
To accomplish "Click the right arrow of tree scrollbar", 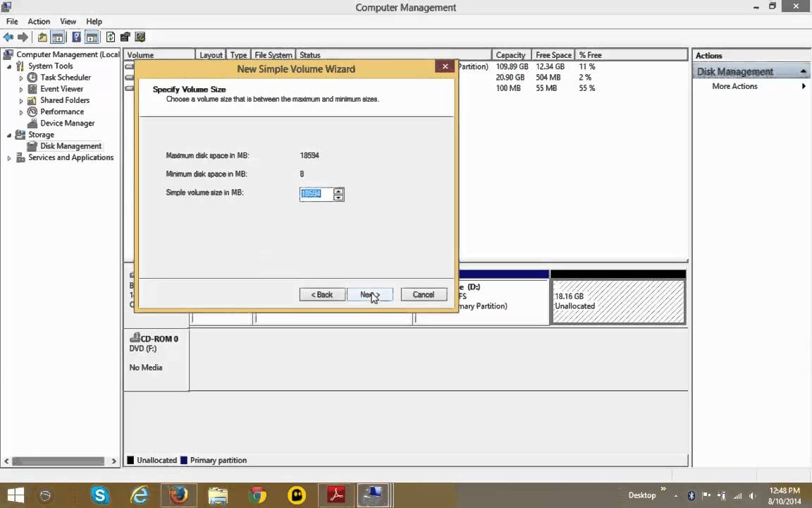I will click(114, 461).
